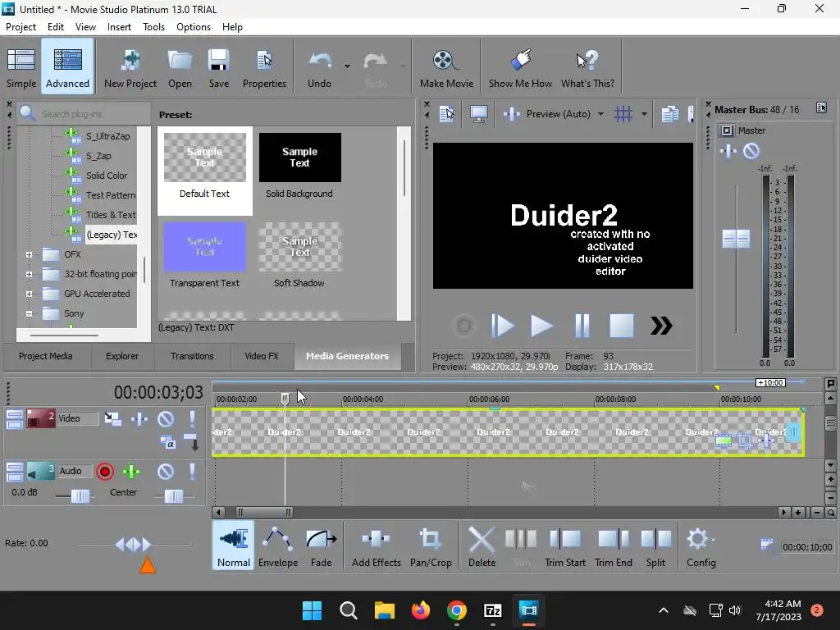840x630 pixels.
Task: Click the Play button
Action: pyautogui.click(x=541, y=326)
